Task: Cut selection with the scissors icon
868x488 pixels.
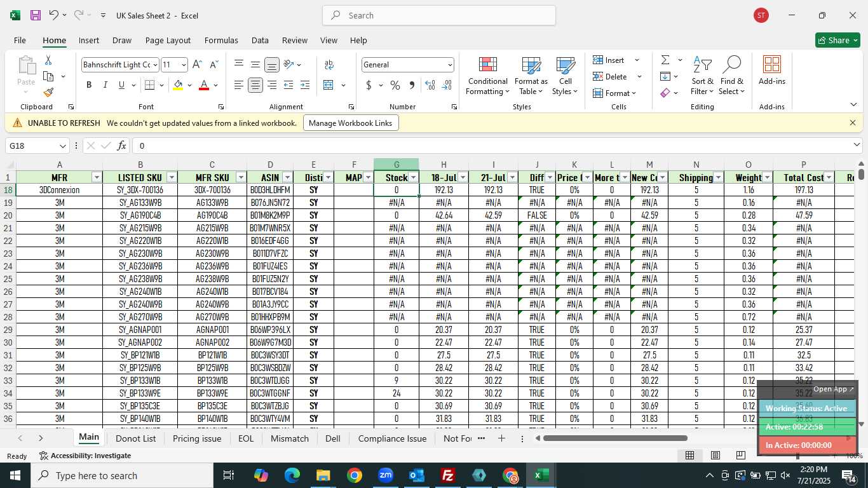Action: (x=48, y=60)
